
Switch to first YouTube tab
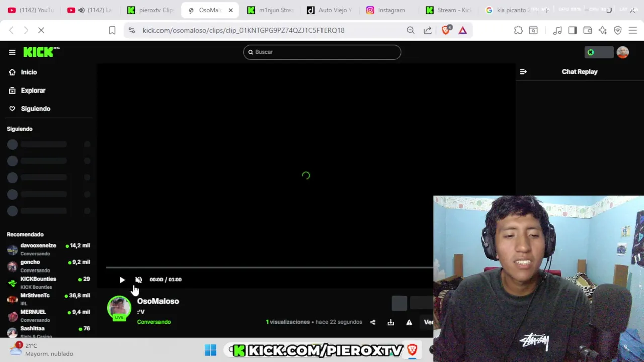click(x=30, y=10)
